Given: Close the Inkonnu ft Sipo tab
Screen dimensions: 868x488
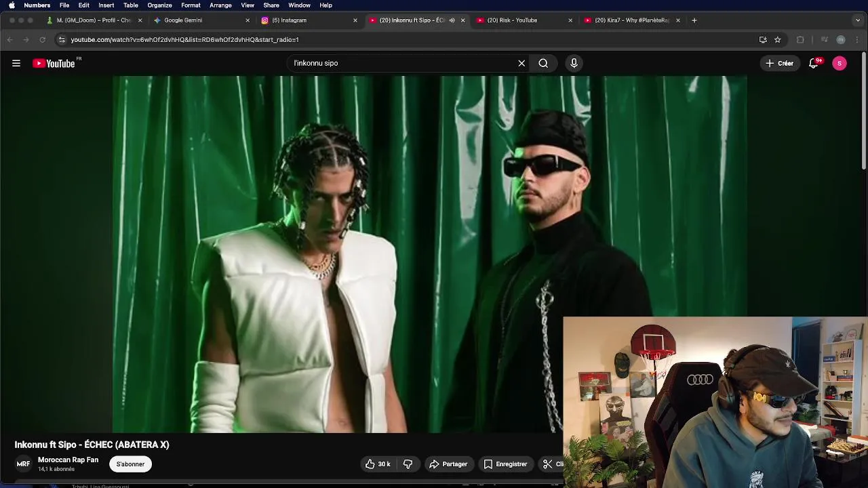Looking at the screenshot, I should [463, 20].
